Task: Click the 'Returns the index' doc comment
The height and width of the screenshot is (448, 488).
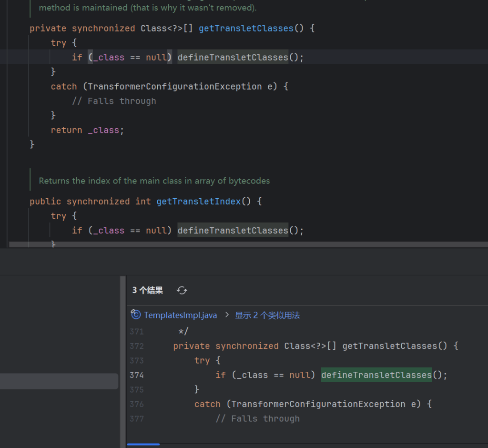Action: tap(154, 181)
